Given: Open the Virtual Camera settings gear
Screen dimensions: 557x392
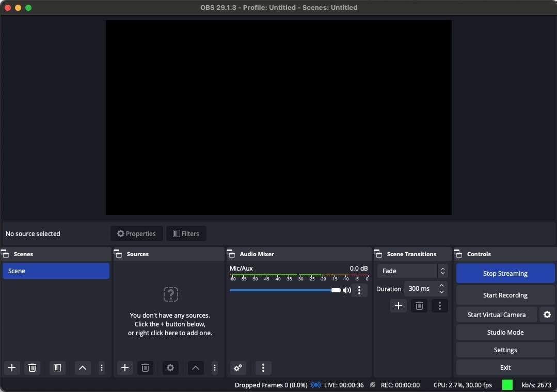Looking at the screenshot, I should click(x=547, y=314).
